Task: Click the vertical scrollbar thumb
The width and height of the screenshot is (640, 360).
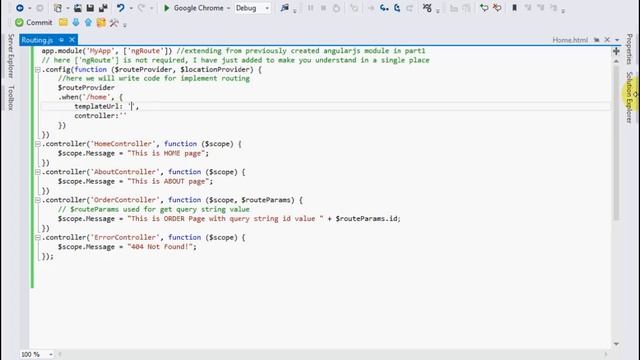Action: click(616, 143)
